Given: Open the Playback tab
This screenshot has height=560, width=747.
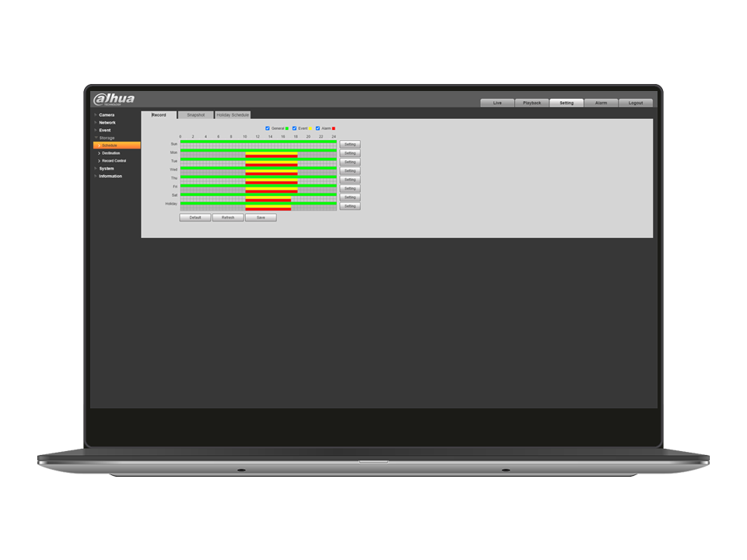Looking at the screenshot, I should pos(531,103).
